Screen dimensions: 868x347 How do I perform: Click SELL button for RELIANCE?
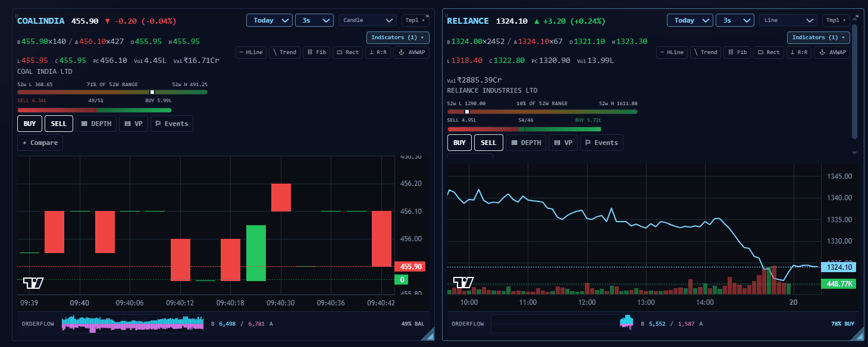(489, 143)
